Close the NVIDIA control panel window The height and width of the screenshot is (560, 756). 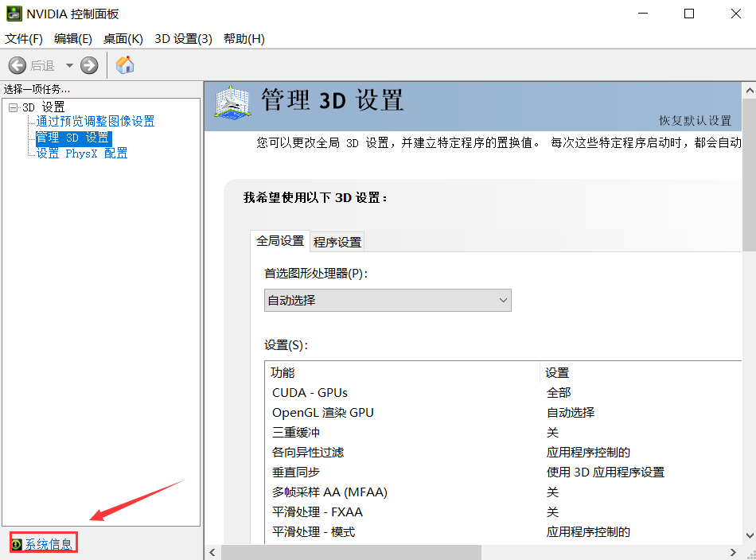[x=736, y=14]
